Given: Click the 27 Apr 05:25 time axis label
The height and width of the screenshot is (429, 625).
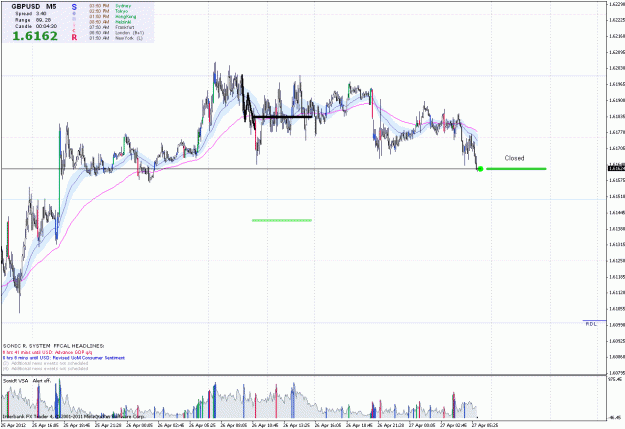Looking at the screenshot, I should click(485, 425).
